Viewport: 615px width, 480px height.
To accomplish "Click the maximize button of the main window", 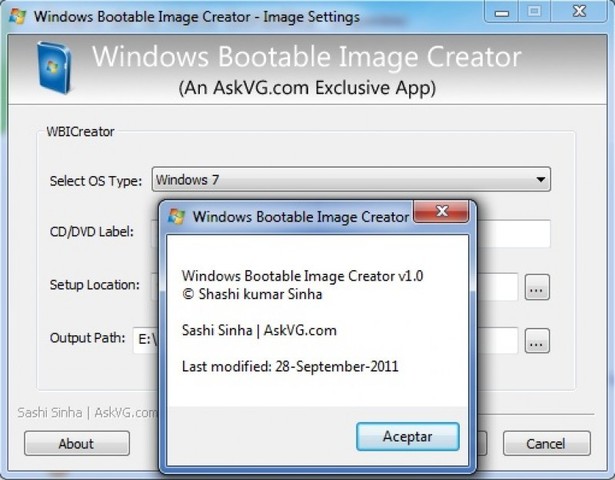I will 535,12.
